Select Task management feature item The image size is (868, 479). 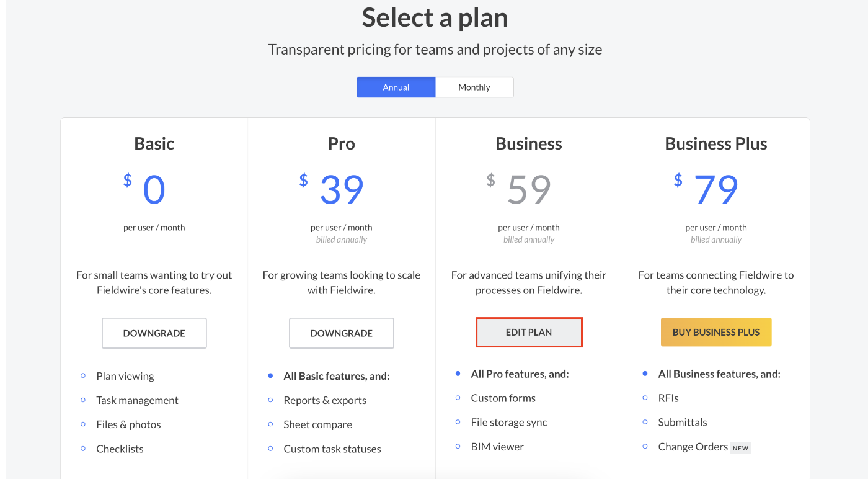click(x=138, y=400)
